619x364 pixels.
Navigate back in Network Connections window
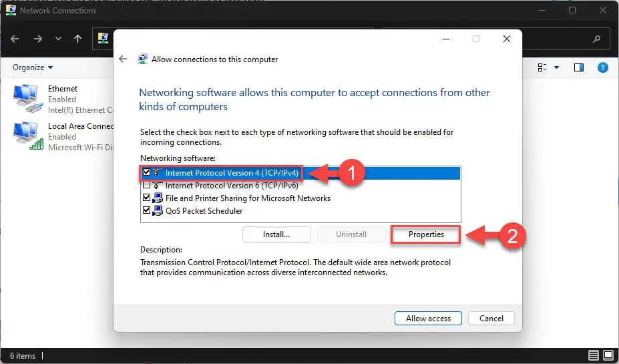(x=15, y=39)
